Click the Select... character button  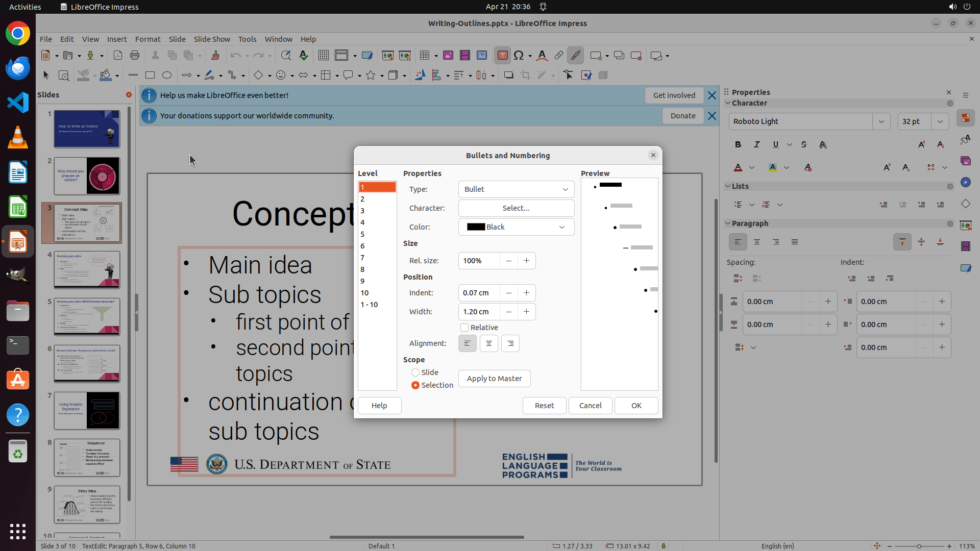(x=516, y=208)
